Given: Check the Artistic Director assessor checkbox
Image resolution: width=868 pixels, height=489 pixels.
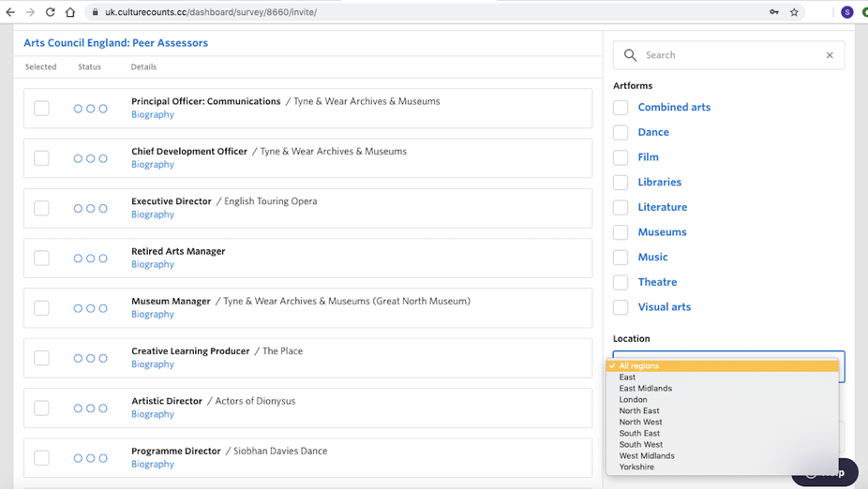Looking at the screenshot, I should tap(41, 408).
